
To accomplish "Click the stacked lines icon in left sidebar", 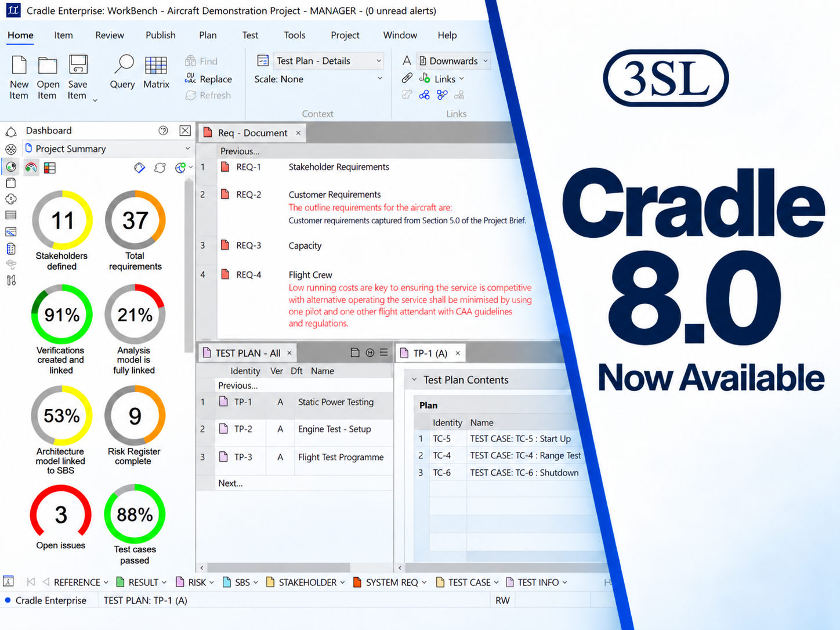I will pos(11,215).
